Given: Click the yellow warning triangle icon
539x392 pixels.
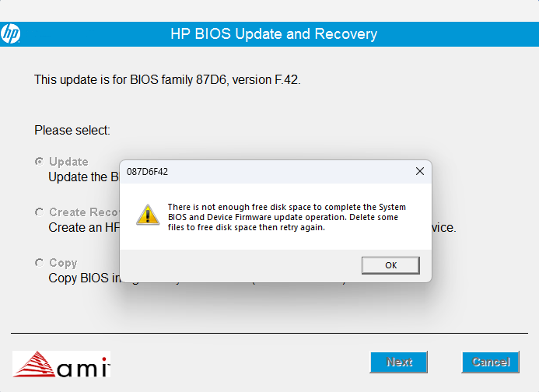Looking at the screenshot, I should 147,214.
